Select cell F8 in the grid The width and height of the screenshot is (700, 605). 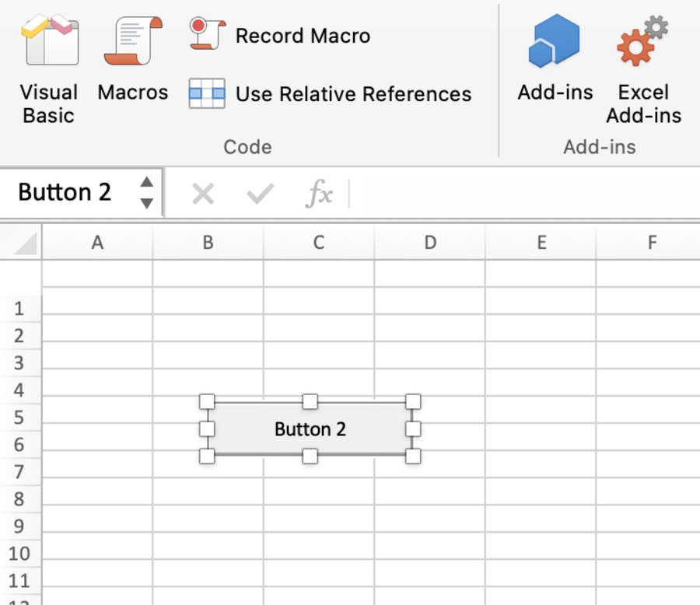pos(649,491)
